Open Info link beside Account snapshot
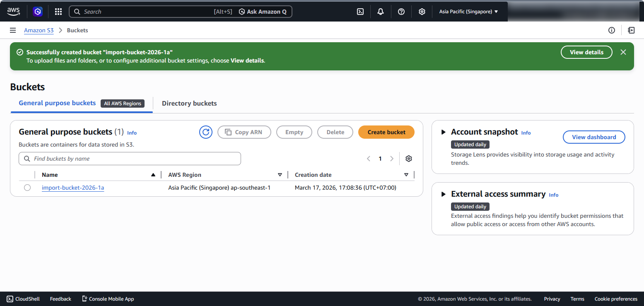644x306 pixels. (526, 133)
